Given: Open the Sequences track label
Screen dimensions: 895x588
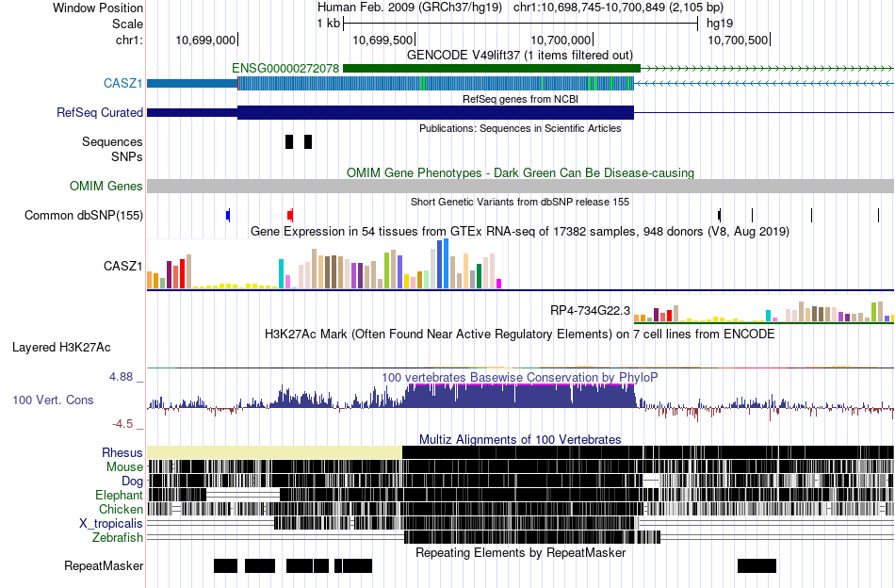Looking at the screenshot, I should (112, 141).
